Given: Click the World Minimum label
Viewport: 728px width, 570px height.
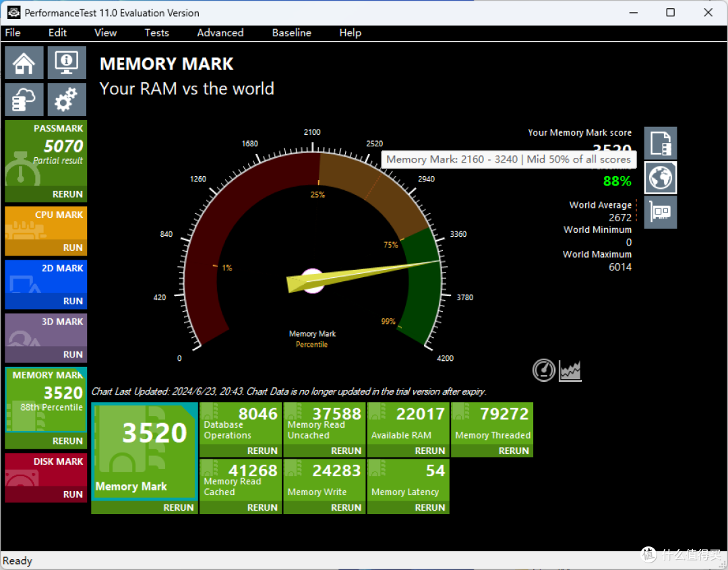Looking at the screenshot, I should pyautogui.click(x=597, y=229).
